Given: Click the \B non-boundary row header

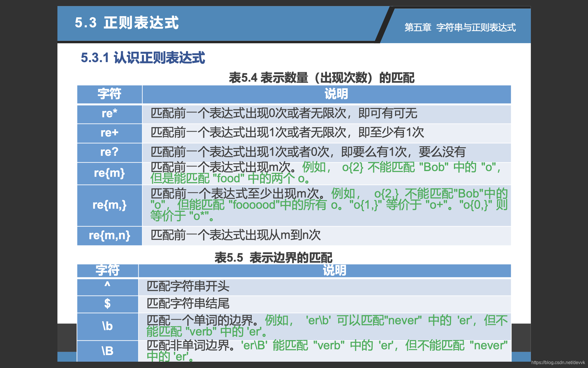Looking at the screenshot, I should tap(107, 350).
